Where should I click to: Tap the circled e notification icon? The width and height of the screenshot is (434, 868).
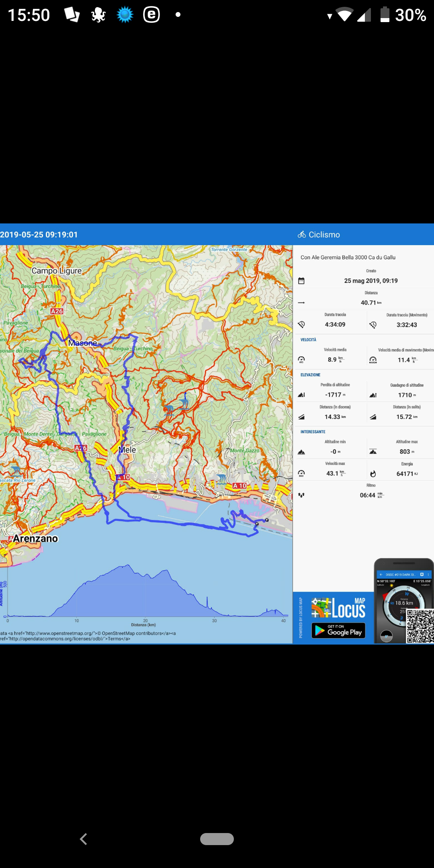[x=151, y=15]
